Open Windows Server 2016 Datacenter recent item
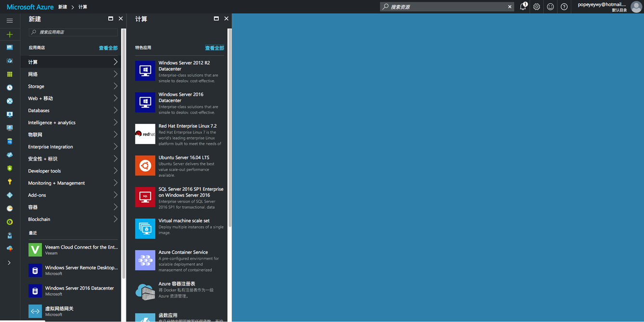The image size is (644, 322). pyautogui.click(x=73, y=291)
